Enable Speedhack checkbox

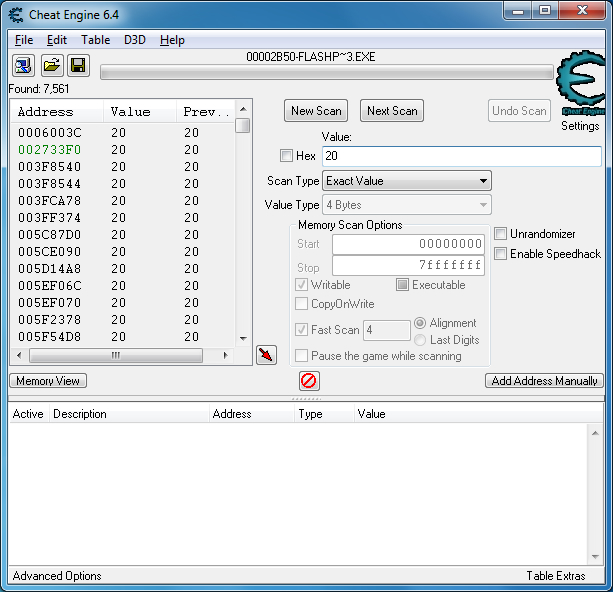point(500,254)
